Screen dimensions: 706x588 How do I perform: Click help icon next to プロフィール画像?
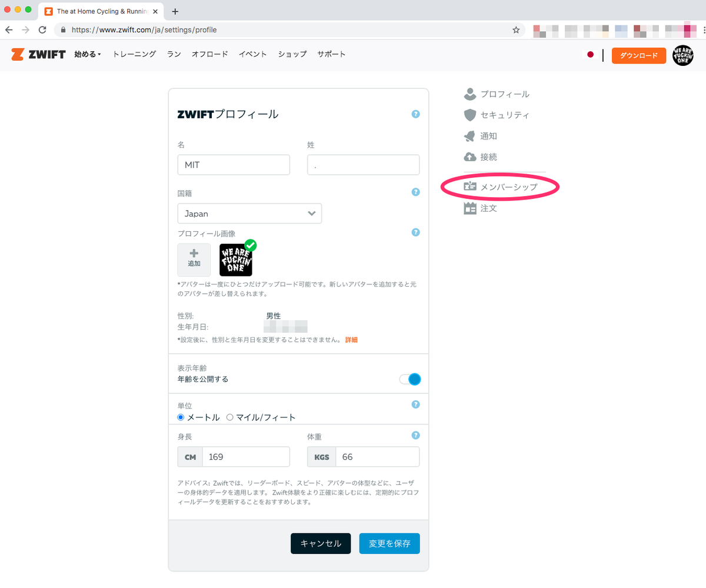tap(416, 232)
